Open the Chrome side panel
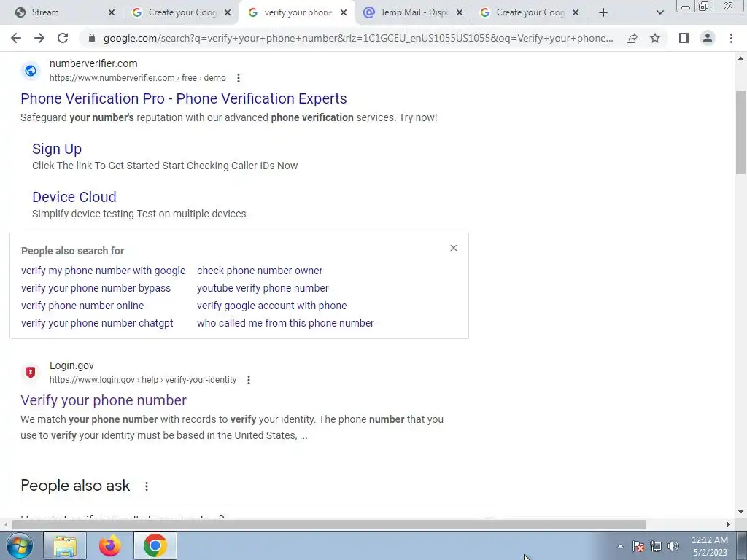The height and width of the screenshot is (560, 747). point(684,38)
